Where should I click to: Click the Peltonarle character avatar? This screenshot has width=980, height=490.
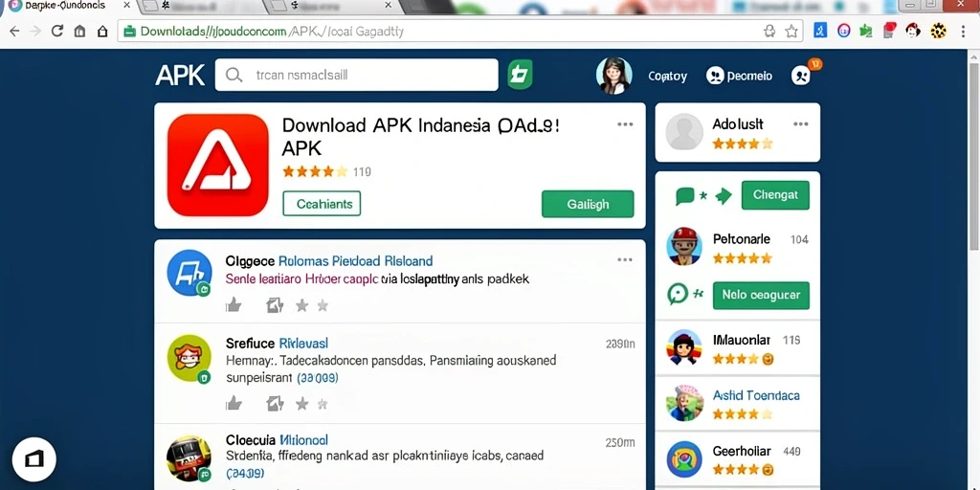click(684, 246)
